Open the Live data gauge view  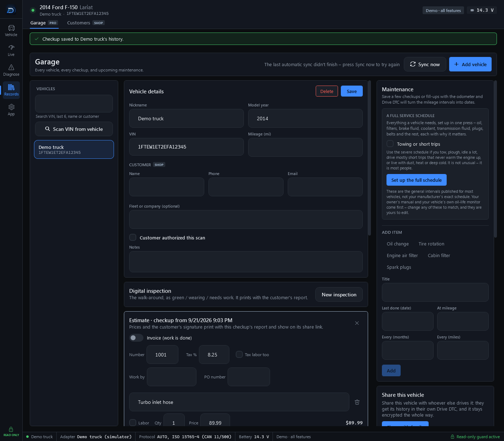pos(11,50)
